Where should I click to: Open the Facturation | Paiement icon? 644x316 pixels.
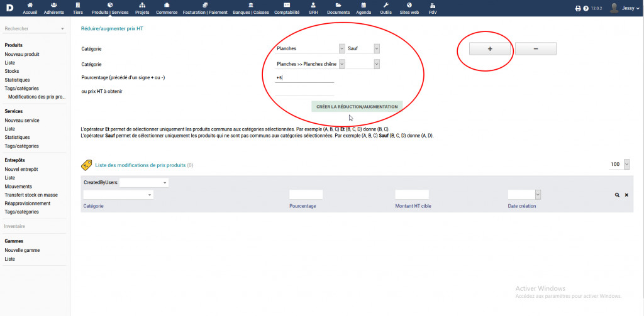pyautogui.click(x=205, y=5)
